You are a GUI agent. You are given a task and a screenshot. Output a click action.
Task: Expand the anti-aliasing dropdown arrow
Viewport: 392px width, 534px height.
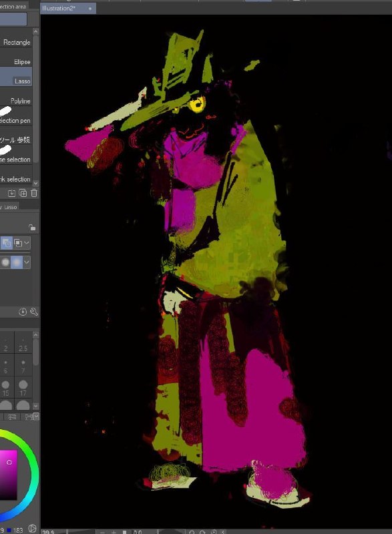[x=27, y=262]
